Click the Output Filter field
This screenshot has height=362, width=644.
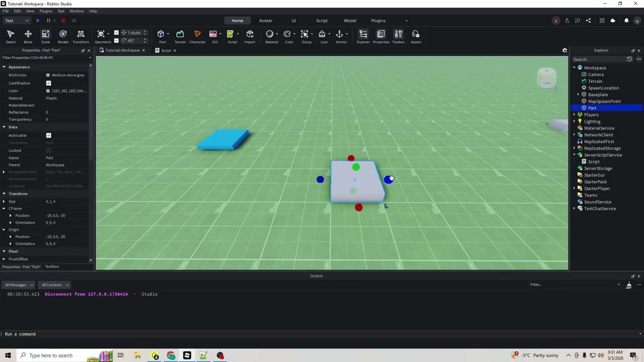tap(575, 285)
